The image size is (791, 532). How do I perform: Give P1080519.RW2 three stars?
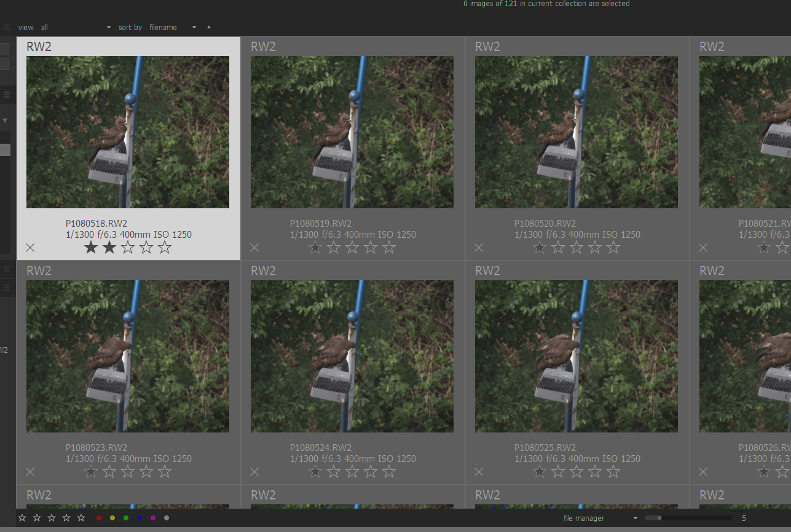tap(352, 248)
